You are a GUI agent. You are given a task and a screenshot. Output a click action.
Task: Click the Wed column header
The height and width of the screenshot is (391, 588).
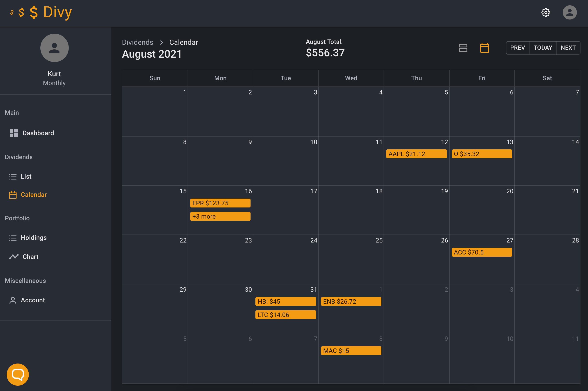tap(351, 78)
